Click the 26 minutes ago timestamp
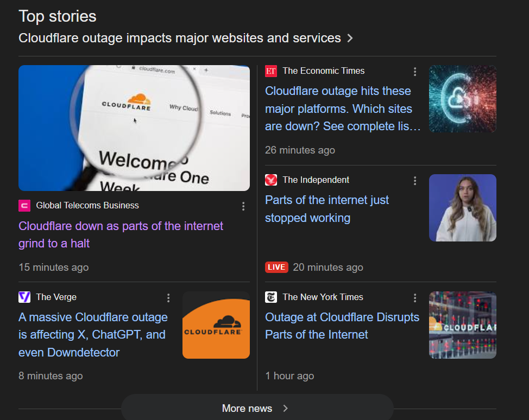Image resolution: width=529 pixels, height=420 pixels. coord(300,150)
